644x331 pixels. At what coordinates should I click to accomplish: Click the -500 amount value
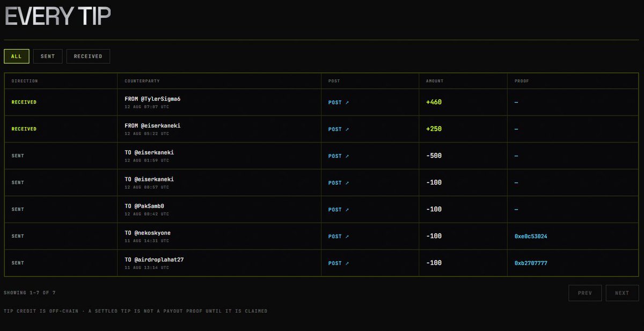[434, 156]
